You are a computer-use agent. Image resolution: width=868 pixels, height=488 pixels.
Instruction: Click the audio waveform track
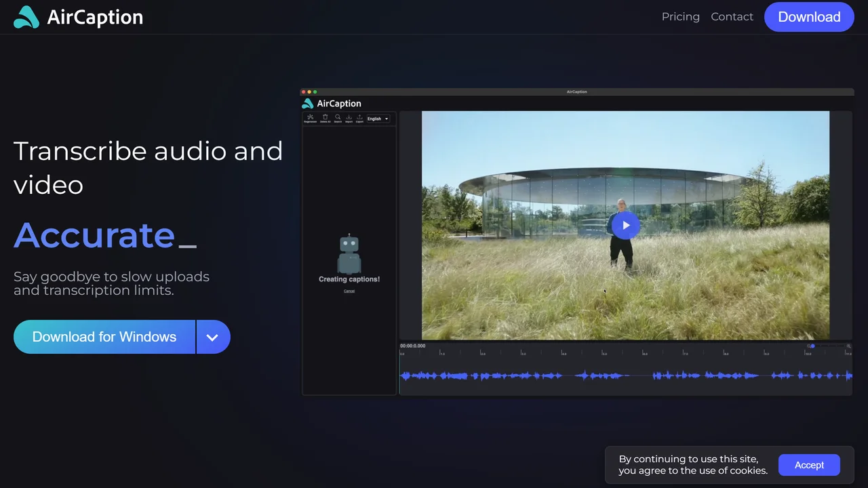point(626,375)
